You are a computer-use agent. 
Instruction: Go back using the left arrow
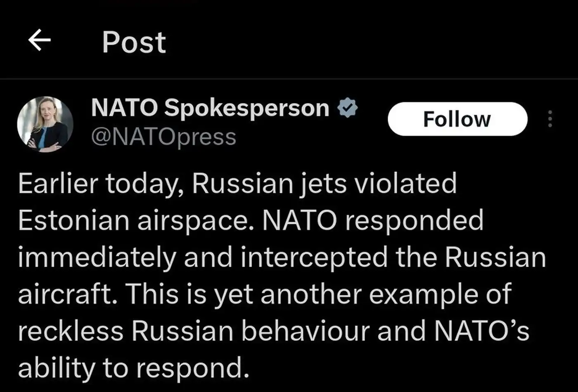tap(40, 40)
